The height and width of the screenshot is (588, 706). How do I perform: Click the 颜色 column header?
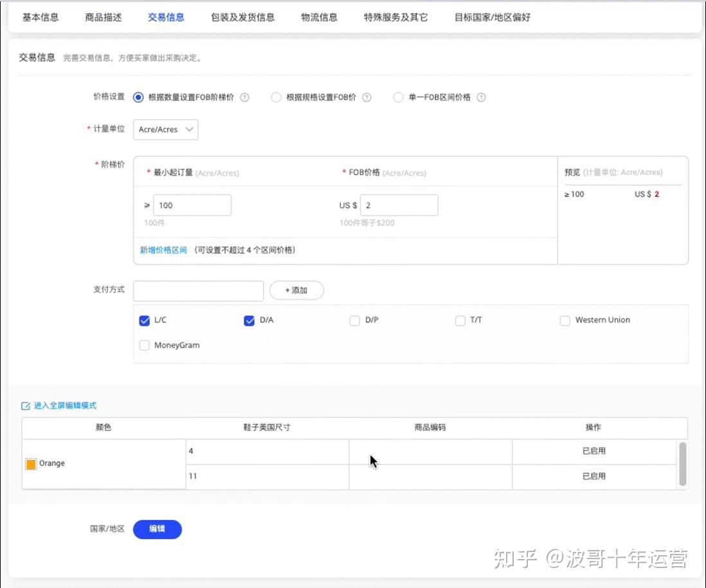(x=104, y=428)
